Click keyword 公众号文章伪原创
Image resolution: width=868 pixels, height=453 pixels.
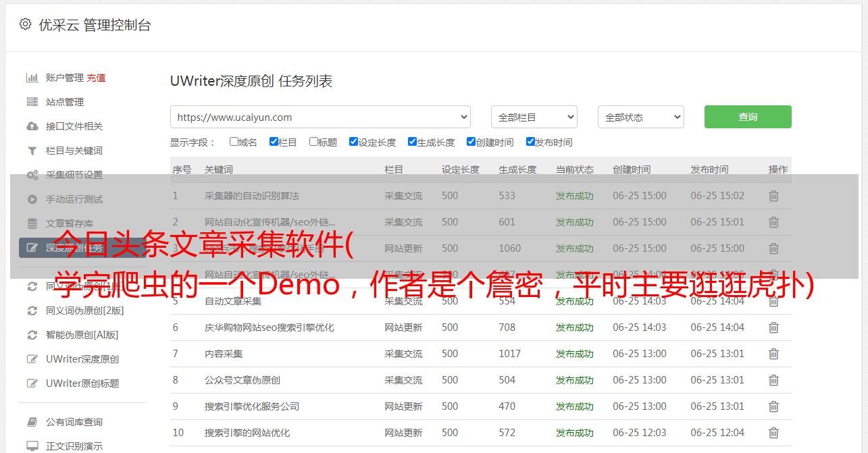point(242,380)
